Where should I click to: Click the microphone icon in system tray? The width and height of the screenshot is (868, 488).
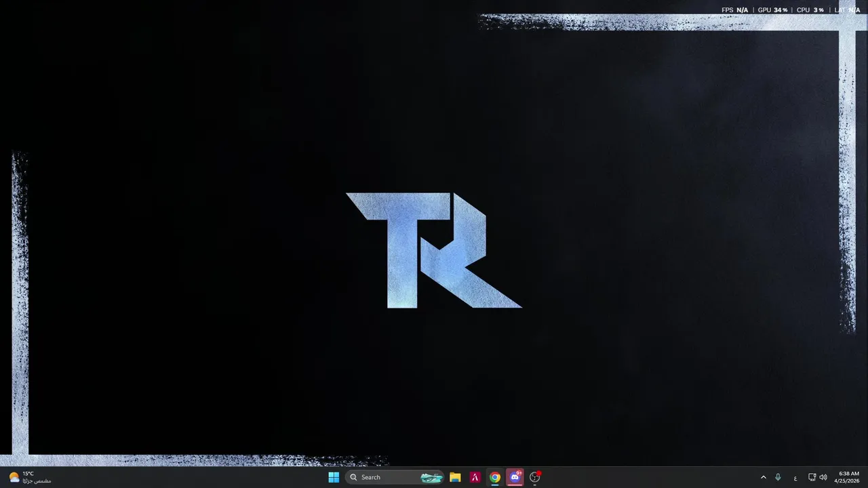(x=778, y=477)
